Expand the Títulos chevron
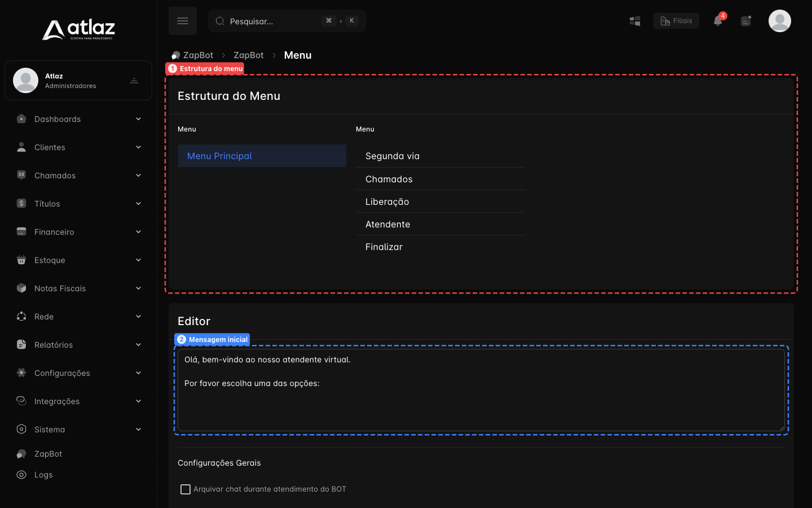The width and height of the screenshot is (812, 508). [138, 204]
